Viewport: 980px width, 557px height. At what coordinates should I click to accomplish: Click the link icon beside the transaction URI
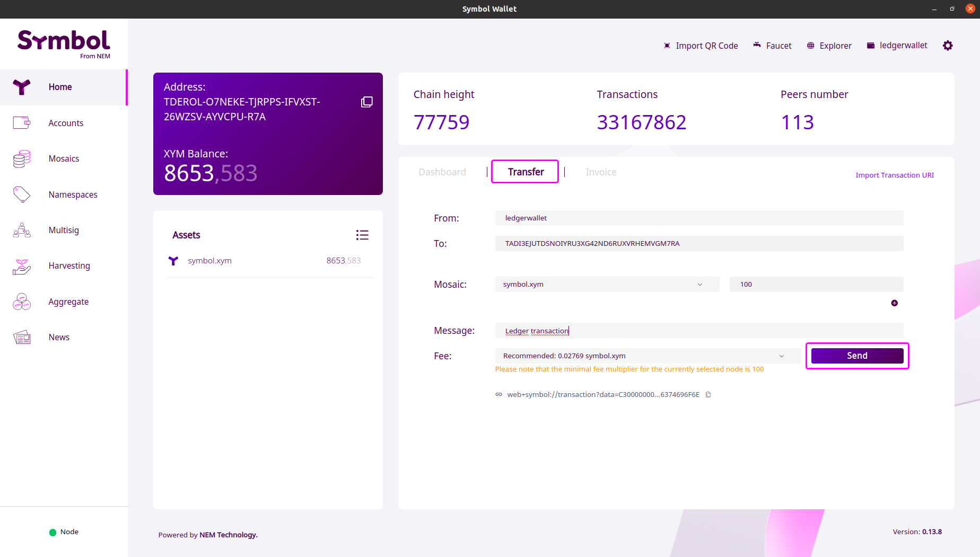(x=499, y=394)
